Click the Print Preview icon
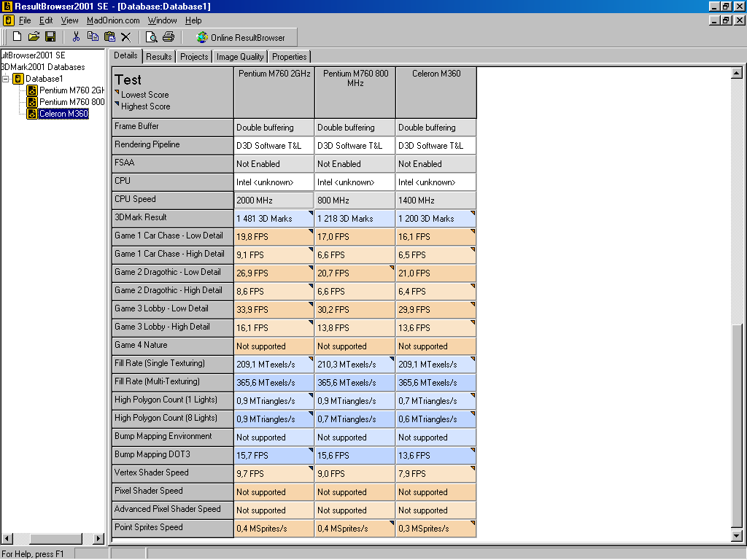747x560 pixels. 152,36
